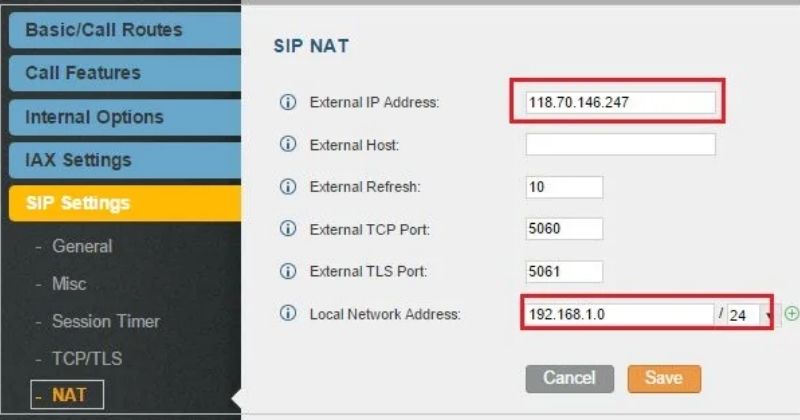Image resolution: width=800 pixels, height=420 pixels.
Task: Click the External Refresh field showing 10
Action: click(564, 187)
